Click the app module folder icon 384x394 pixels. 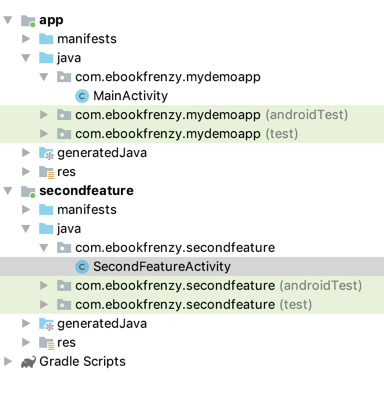click(x=28, y=21)
